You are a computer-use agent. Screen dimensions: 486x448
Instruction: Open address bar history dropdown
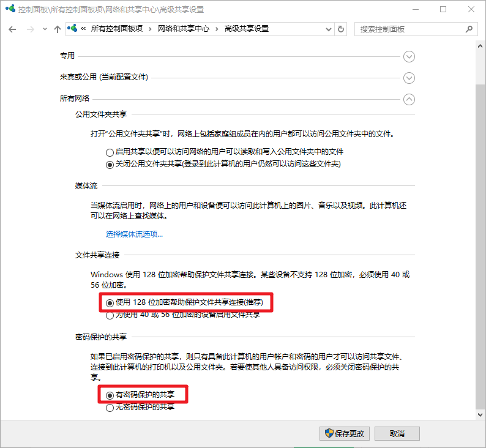329,29
